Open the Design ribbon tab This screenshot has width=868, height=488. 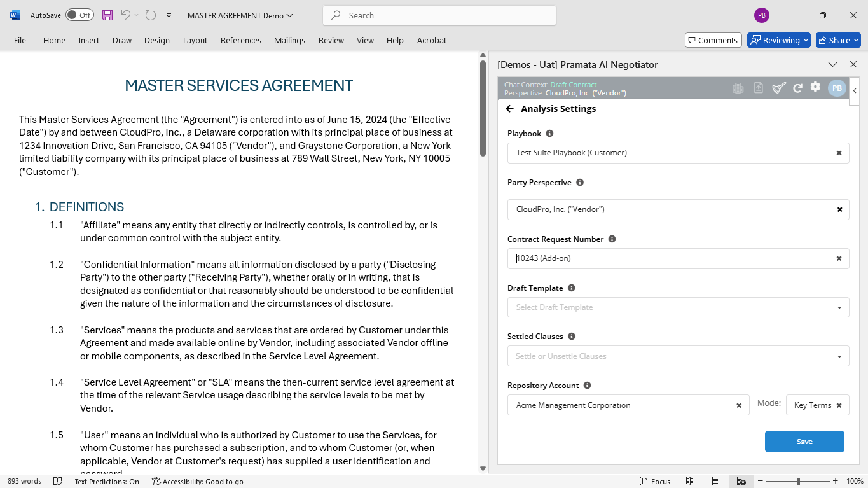(x=157, y=40)
